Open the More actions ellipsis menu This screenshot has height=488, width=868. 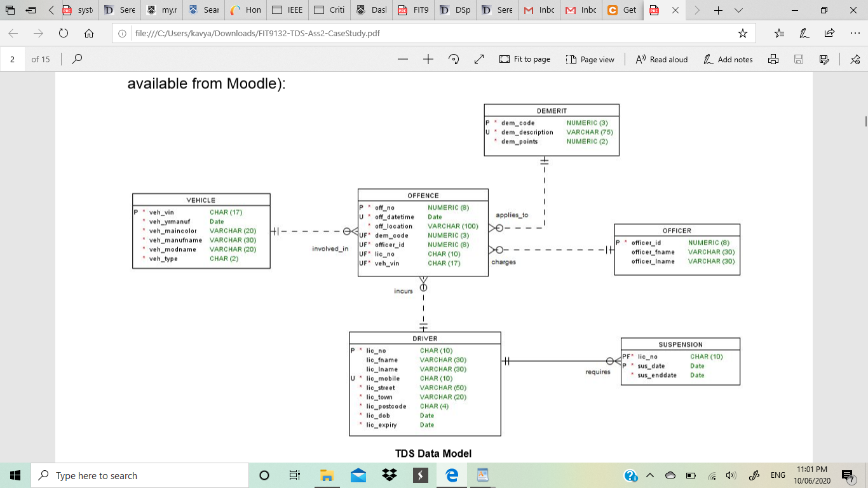click(854, 32)
